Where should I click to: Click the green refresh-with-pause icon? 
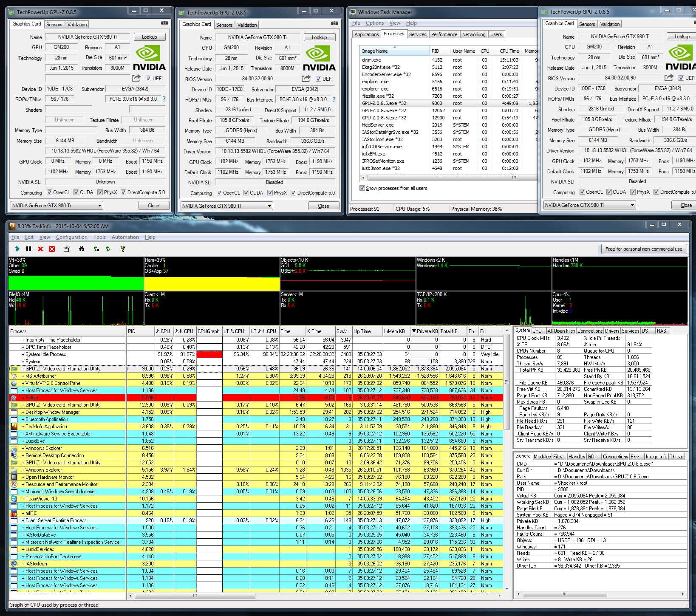[96, 249]
